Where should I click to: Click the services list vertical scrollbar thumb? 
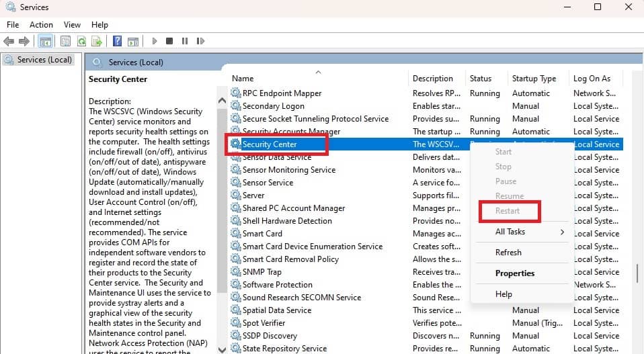point(637,273)
